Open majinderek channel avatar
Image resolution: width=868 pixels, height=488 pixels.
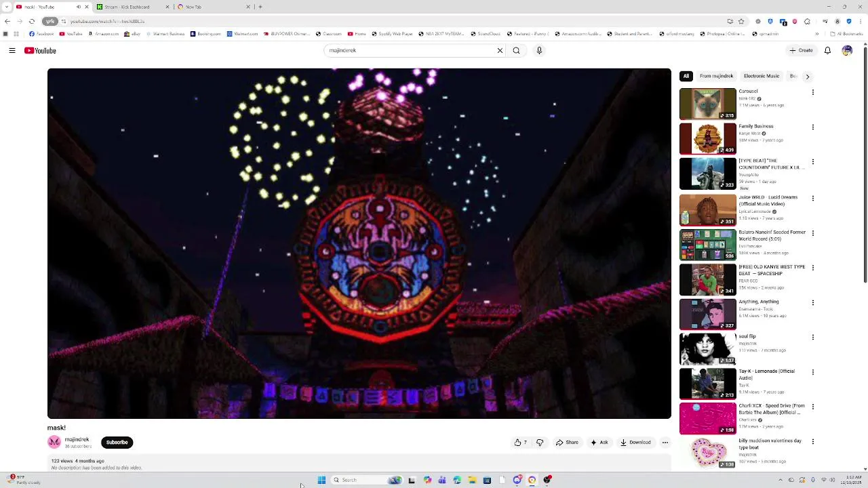[x=54, y=442]
